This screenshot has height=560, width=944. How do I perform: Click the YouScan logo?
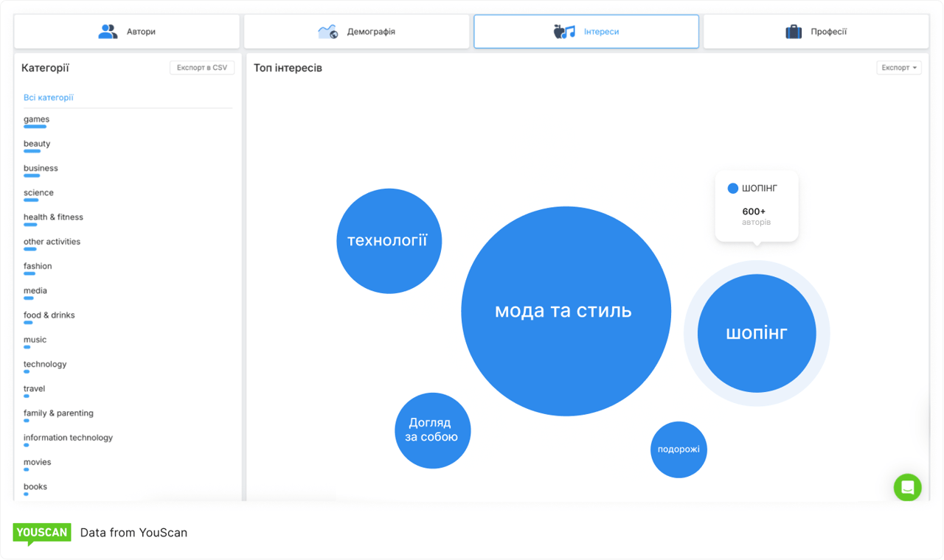(x=42, y=533)
